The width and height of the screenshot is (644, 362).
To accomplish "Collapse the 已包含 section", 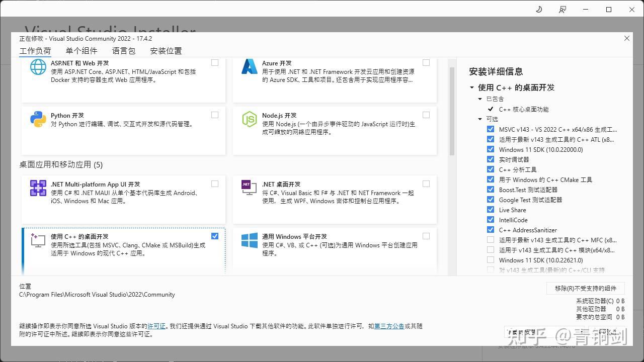I will (480, 99).
